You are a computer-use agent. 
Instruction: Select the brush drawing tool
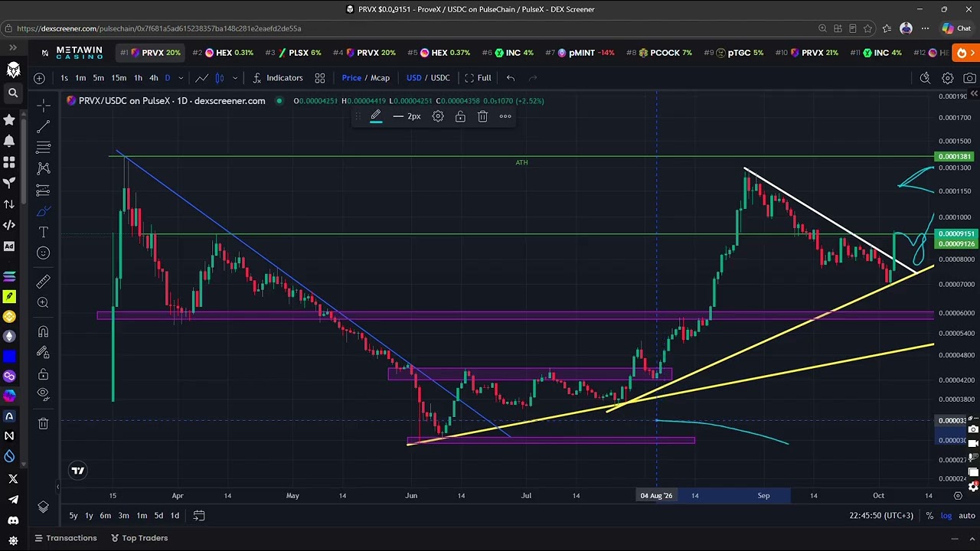tap(43, 211)
